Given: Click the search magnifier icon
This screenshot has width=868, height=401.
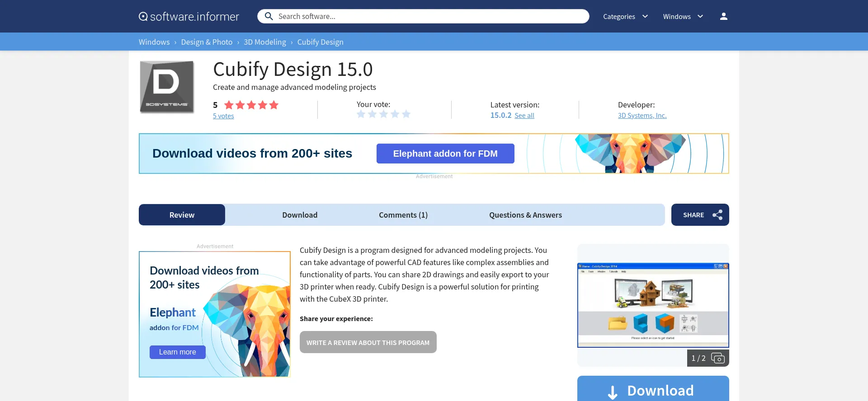Looking at the screenshot, I should click(x=269, y=16).
